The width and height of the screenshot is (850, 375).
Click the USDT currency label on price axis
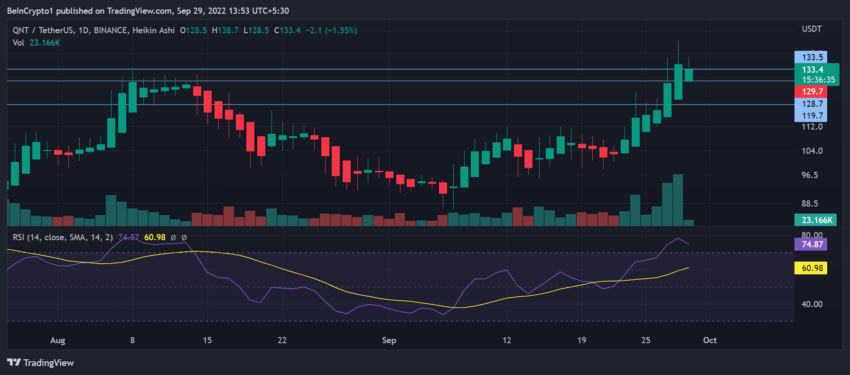[x=810, y=29]
